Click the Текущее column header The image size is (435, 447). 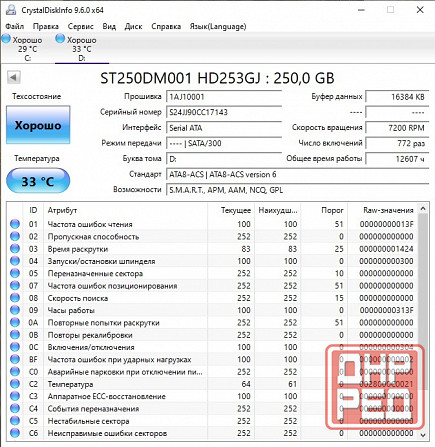coord(231,210)
